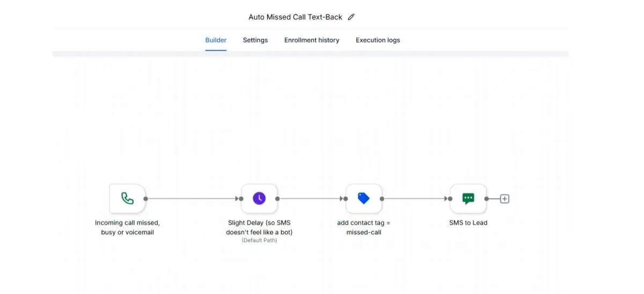Edit workflow name with pencil icon

tap(352, 17)
